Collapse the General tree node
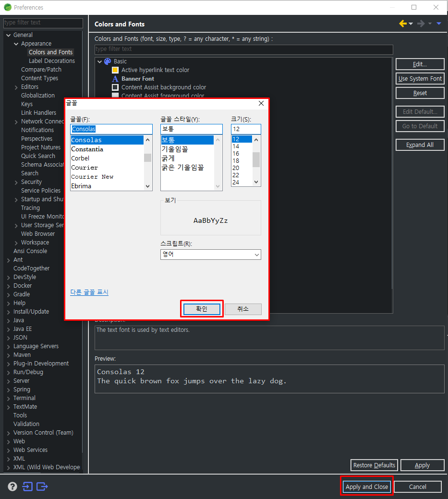 click(9, 35)
